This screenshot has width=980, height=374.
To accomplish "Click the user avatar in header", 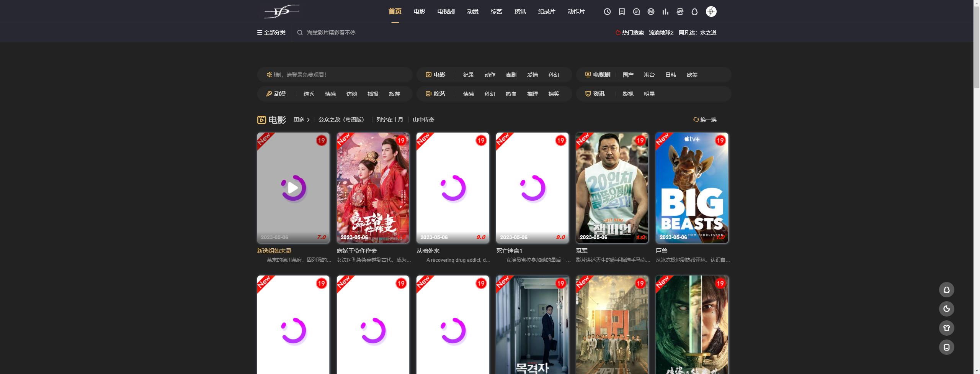I will click(x=711, y=11).
